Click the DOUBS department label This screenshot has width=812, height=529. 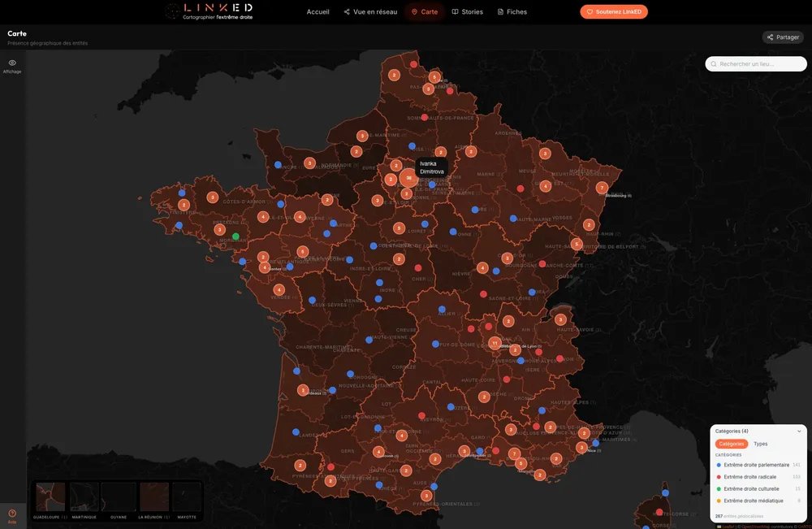point(564,276)
